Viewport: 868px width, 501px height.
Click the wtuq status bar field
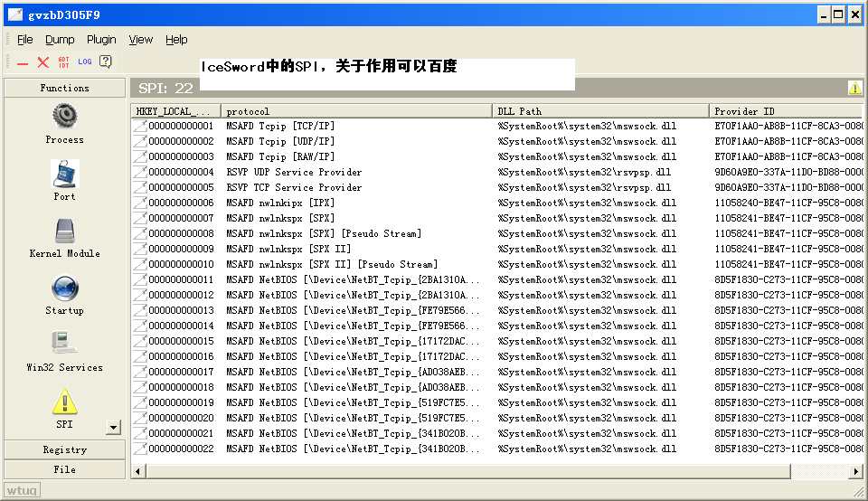[22, 490]
